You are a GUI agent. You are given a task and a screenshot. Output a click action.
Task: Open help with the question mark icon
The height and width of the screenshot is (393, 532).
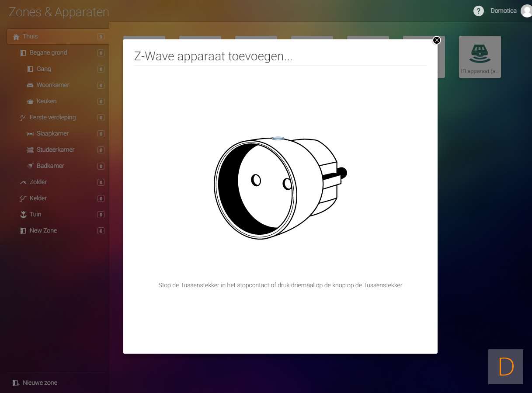pos(479,11)
